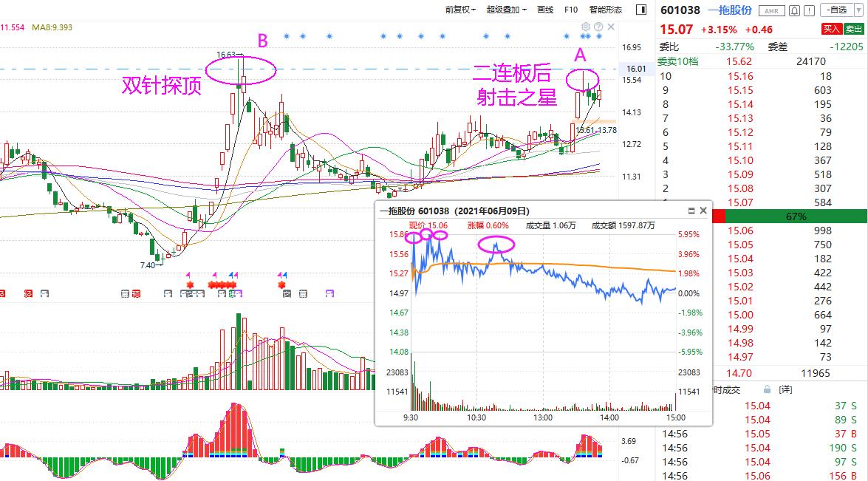Click the alert exclamation icon beside the bell
Image resolution: width=868 pixels, height=481 pixels.
tap(809, 10)
